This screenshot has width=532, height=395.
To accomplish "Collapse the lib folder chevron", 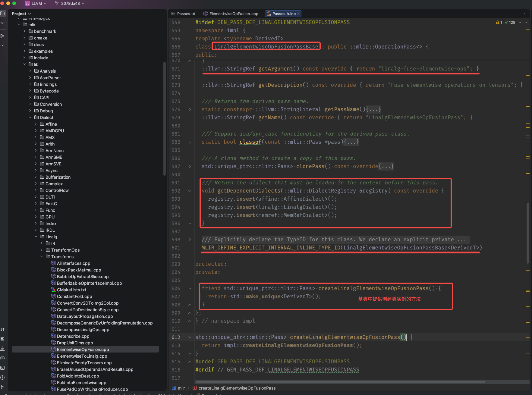I will (24, 64).
